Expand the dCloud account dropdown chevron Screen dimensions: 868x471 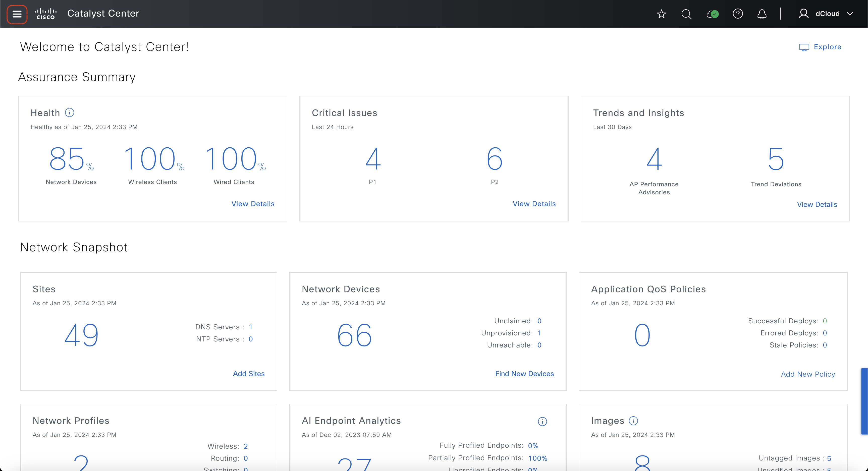pyautogui.click(x=850, y=14)
